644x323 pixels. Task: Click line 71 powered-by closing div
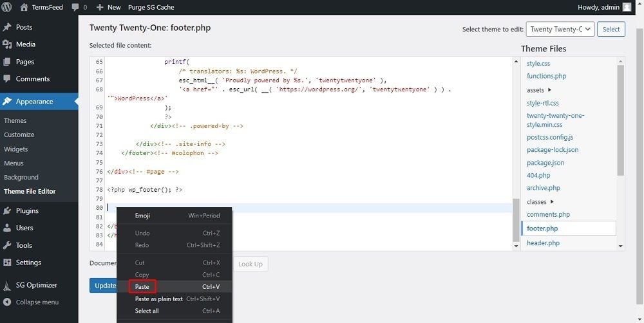coord(196,126)
